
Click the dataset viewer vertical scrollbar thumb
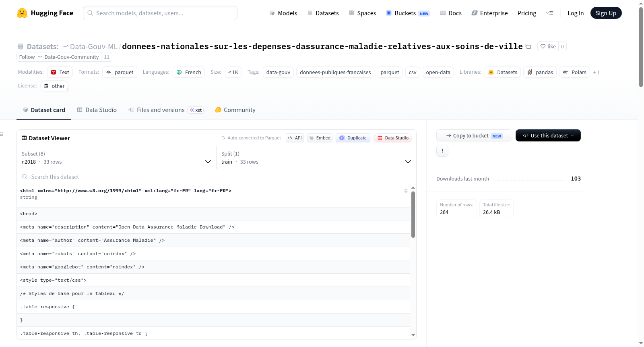click(x=413, y=214)
